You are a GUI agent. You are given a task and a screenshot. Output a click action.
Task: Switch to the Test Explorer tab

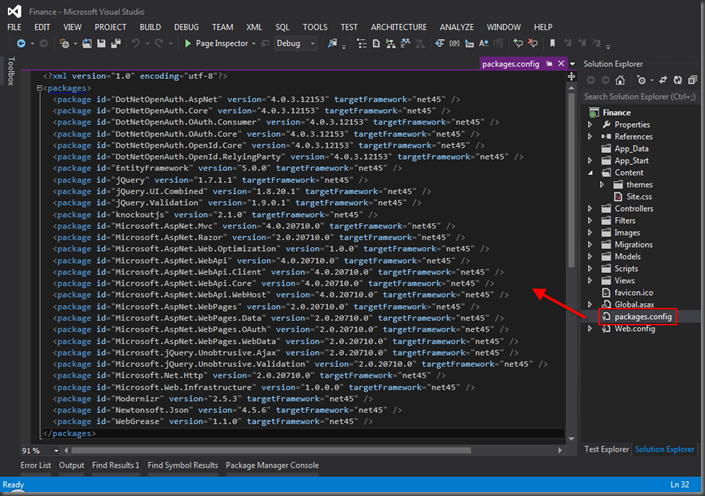coord(606,449)
